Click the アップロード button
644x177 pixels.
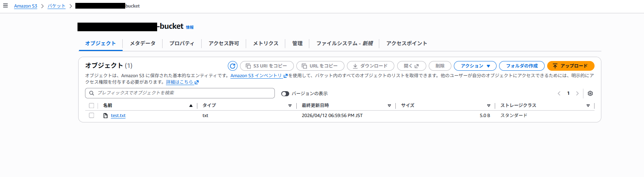pos(570,66)
